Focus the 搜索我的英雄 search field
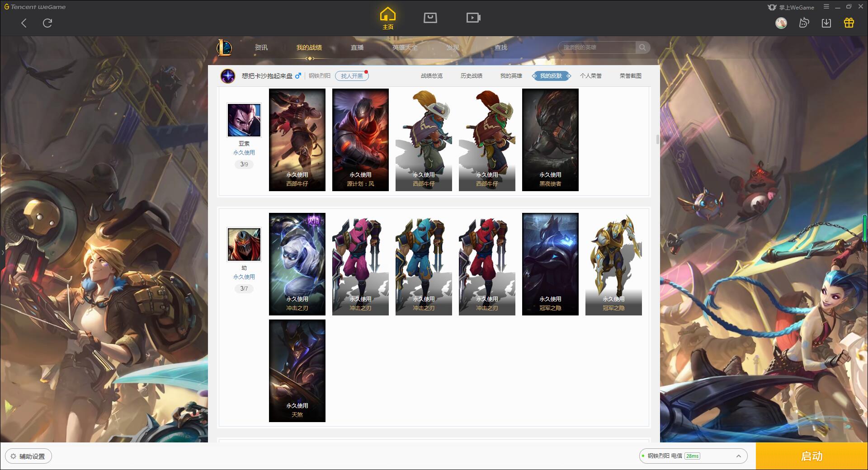Viewport: 868px width, 470px height. (597, 47)
